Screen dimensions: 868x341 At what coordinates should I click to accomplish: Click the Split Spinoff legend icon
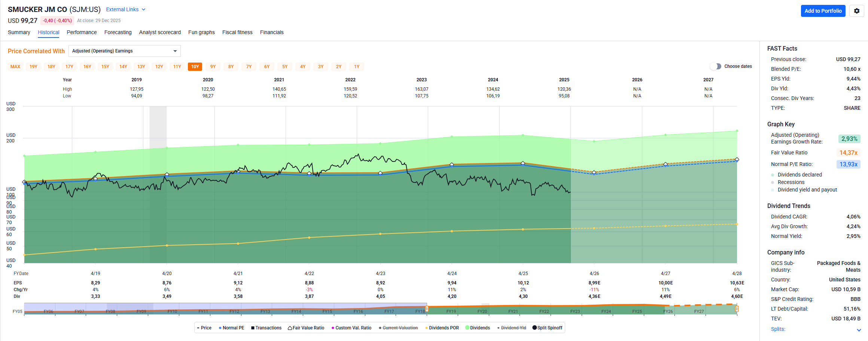534,328
